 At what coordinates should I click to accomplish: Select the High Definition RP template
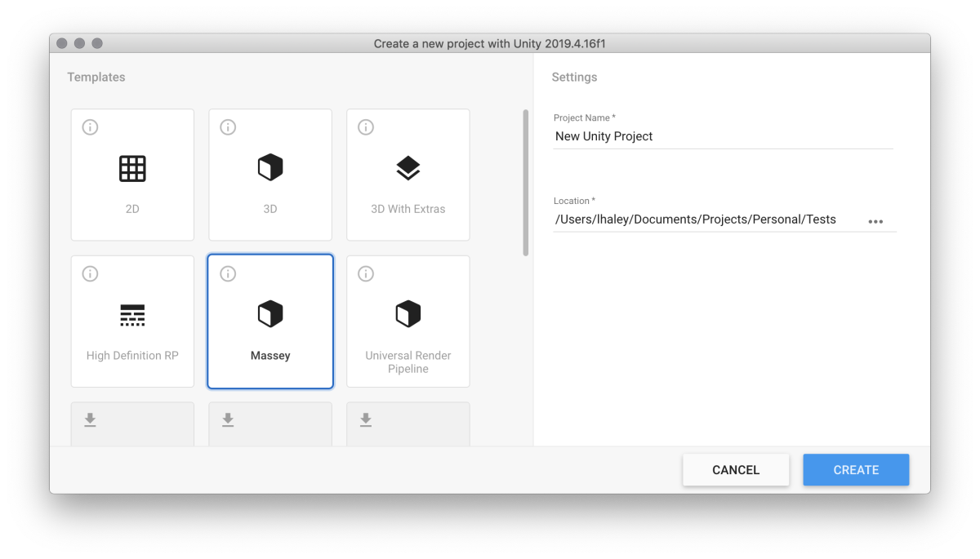[132, 322]
